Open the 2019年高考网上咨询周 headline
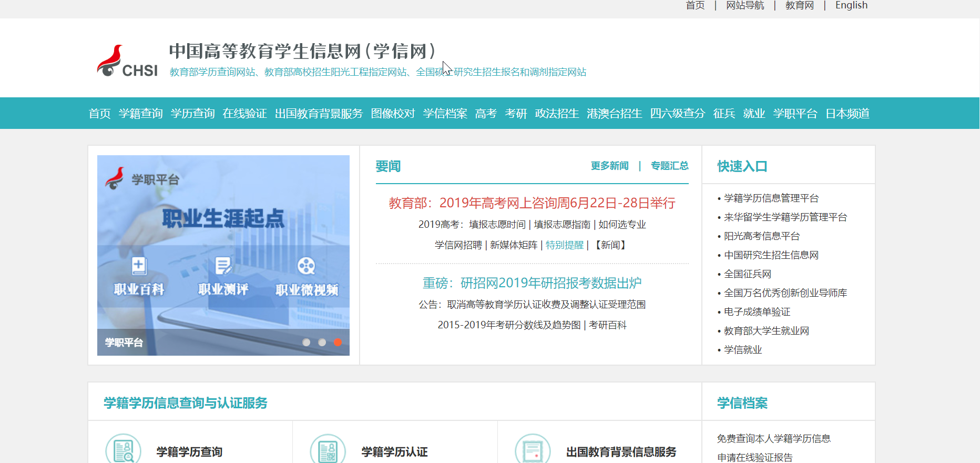 click(x=532, y=203)
